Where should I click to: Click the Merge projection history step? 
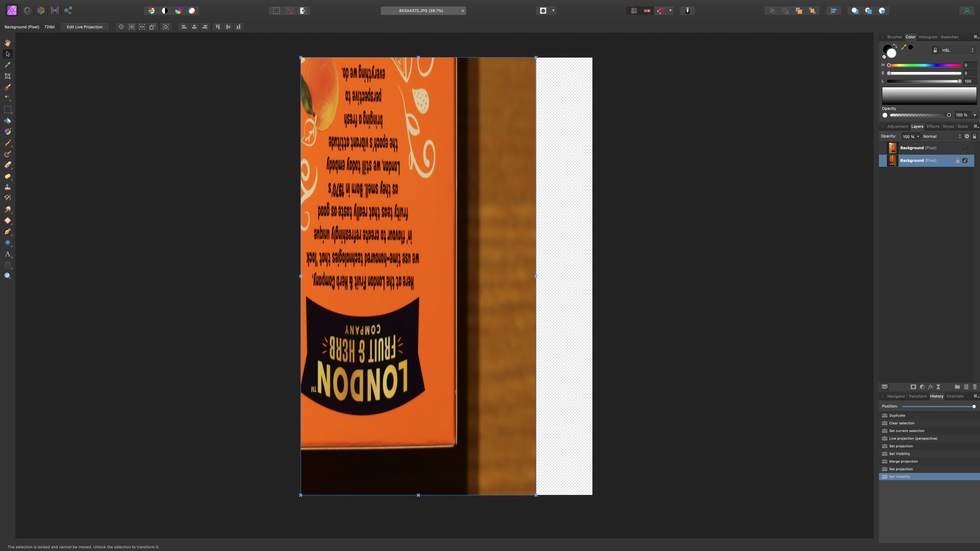[x=929, y=461]
